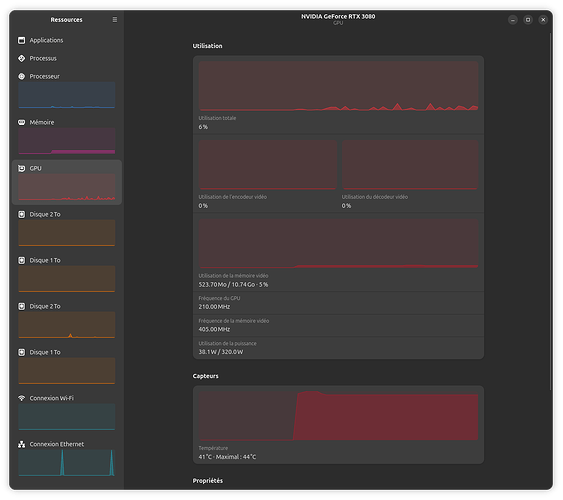Viewport: 563px width, 500px height.
Task: Select the Disque 2 To entry directly below GPU
Action: (67, 228)
